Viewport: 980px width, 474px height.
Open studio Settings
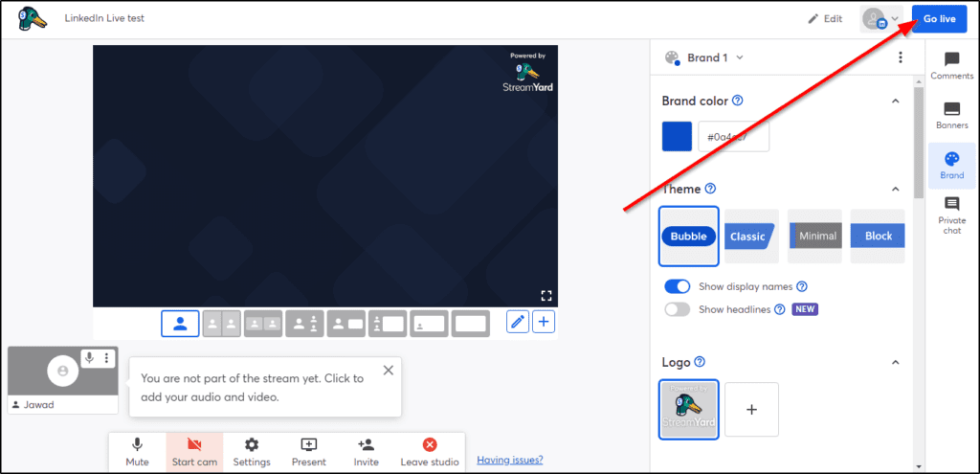point(252,452)
